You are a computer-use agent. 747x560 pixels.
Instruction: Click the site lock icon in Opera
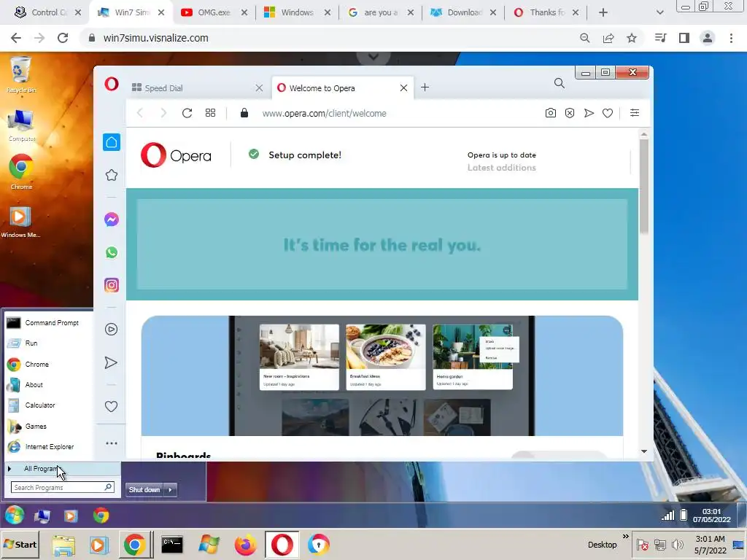(244, 113)
